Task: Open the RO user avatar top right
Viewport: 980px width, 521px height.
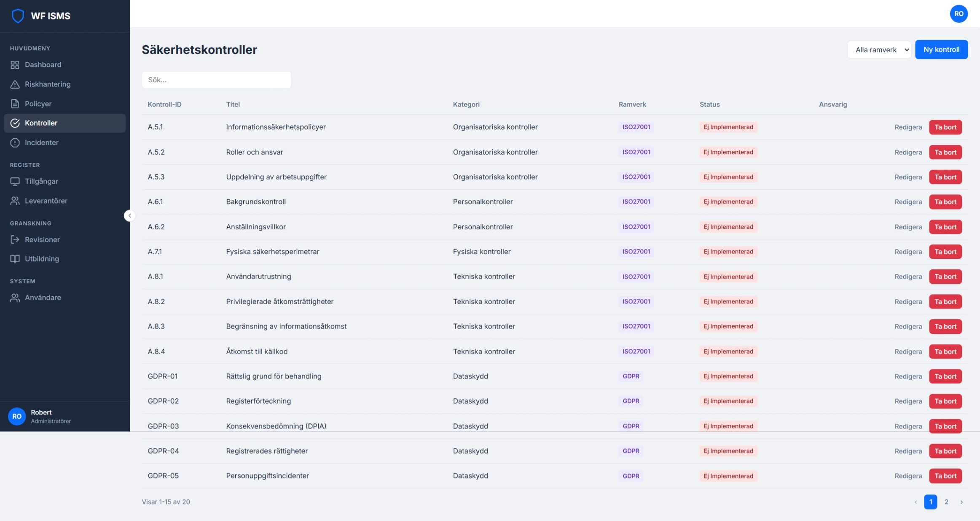Action: 958,13
